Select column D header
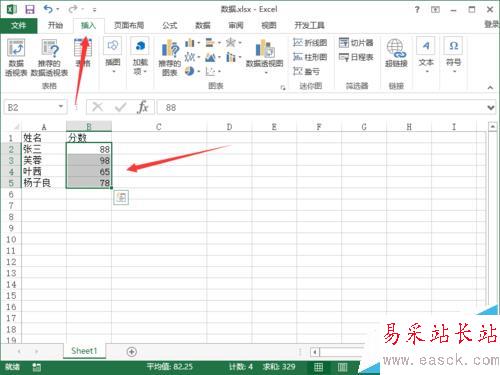 [229, 127]
